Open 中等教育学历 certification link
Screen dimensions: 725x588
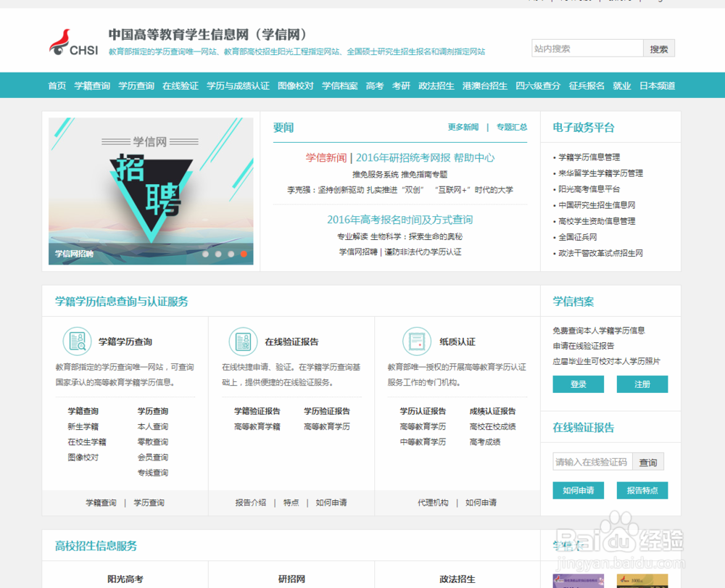point(423,442)
